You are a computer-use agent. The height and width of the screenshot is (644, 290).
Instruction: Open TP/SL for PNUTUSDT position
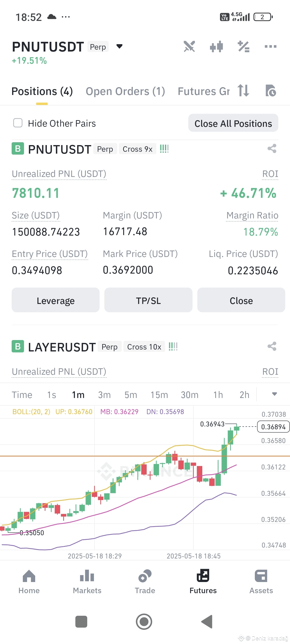click(x=148, y=300)
